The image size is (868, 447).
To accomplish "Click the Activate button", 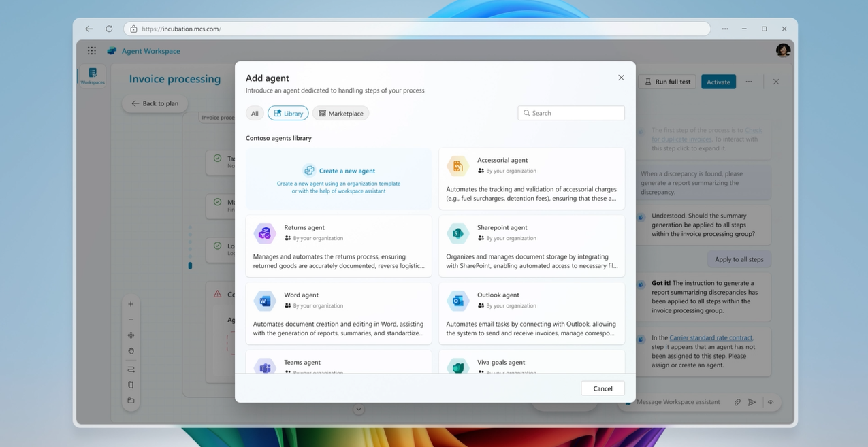I will click(718, 82).
